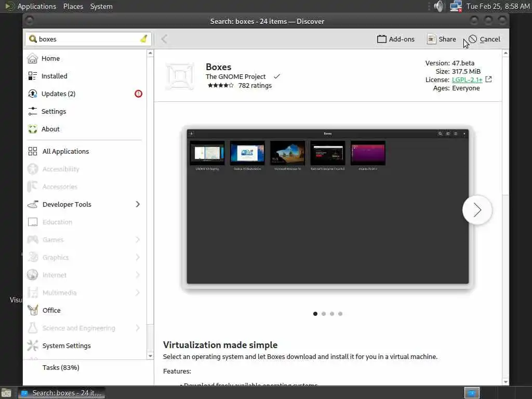Click the show desktop icon in bottom panel
The image size is (532, 399).
click(x=6, y=393)
